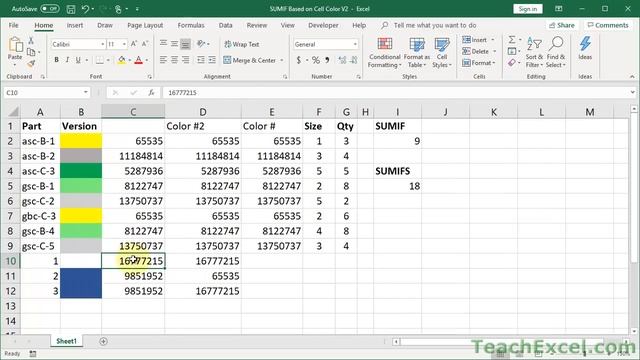Toggle Underline formatting
The height and width of the screenshot is (360, 640).
click(78, 60)
